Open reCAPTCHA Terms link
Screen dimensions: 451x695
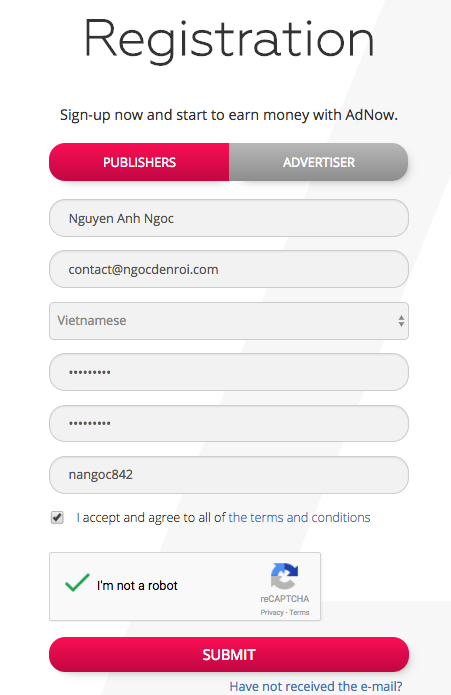pos(299,612)
